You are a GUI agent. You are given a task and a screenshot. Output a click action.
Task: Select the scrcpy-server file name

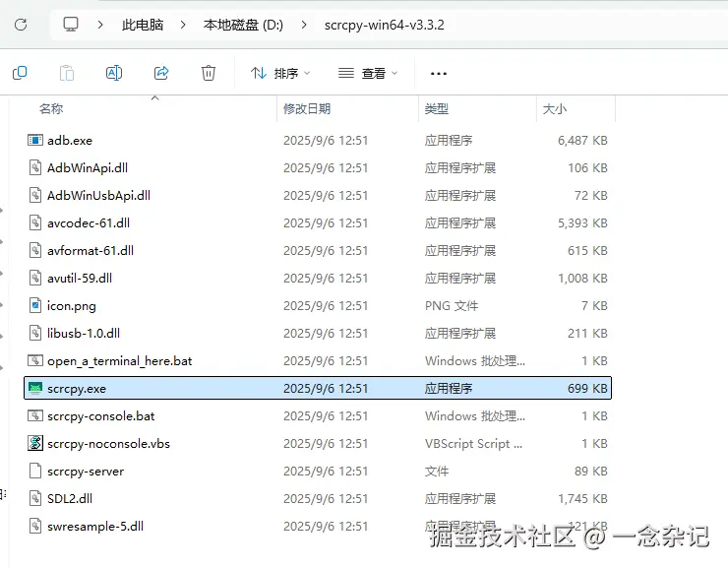(86, 472)
